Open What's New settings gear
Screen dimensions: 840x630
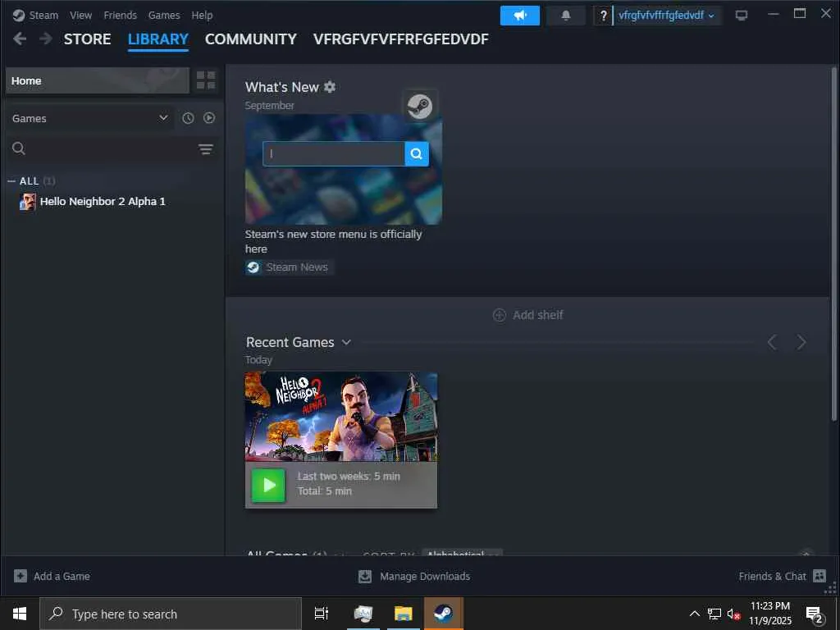point(330,87)
